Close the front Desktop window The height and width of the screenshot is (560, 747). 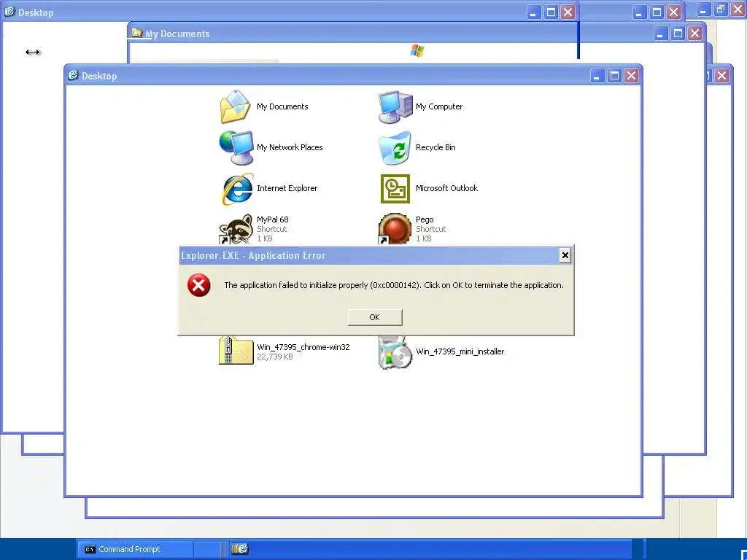coord(631,76)
